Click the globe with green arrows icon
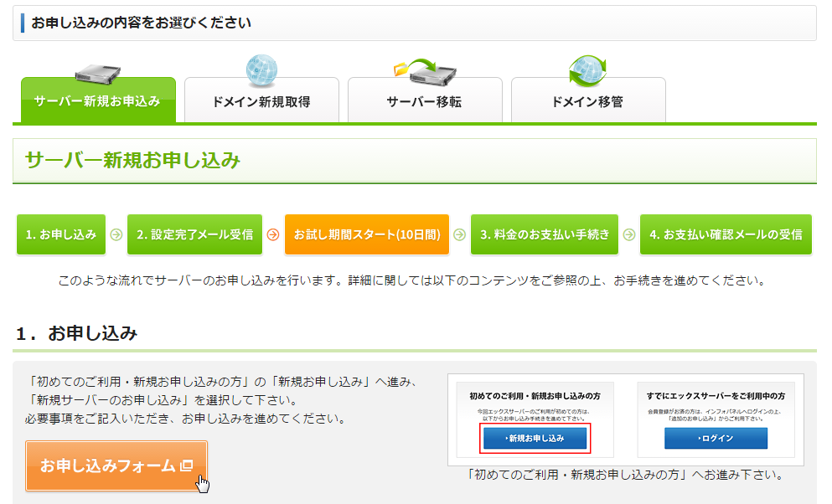This screenshot has width=832, height=504. point(587,71)
